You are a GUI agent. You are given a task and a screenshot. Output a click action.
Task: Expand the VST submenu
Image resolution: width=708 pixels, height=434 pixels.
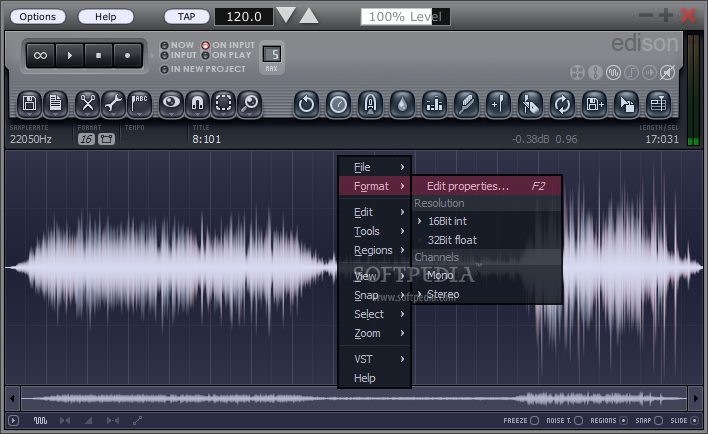pos(375,359)
